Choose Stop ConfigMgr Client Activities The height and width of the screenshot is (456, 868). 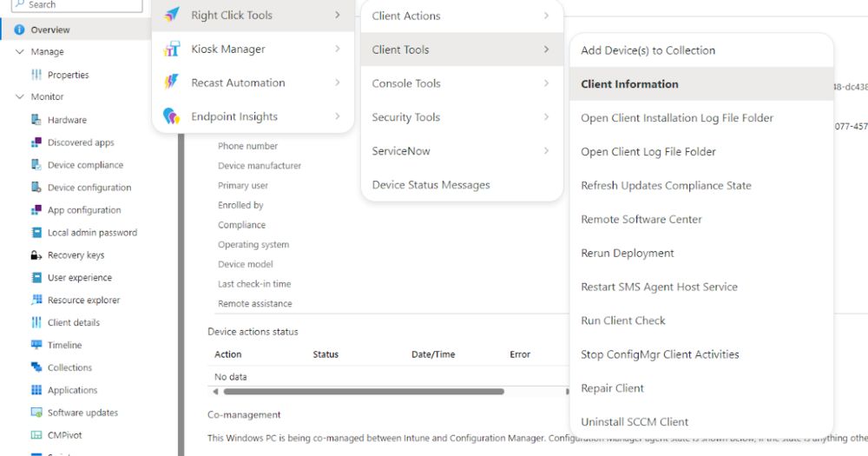click(701, 354)
